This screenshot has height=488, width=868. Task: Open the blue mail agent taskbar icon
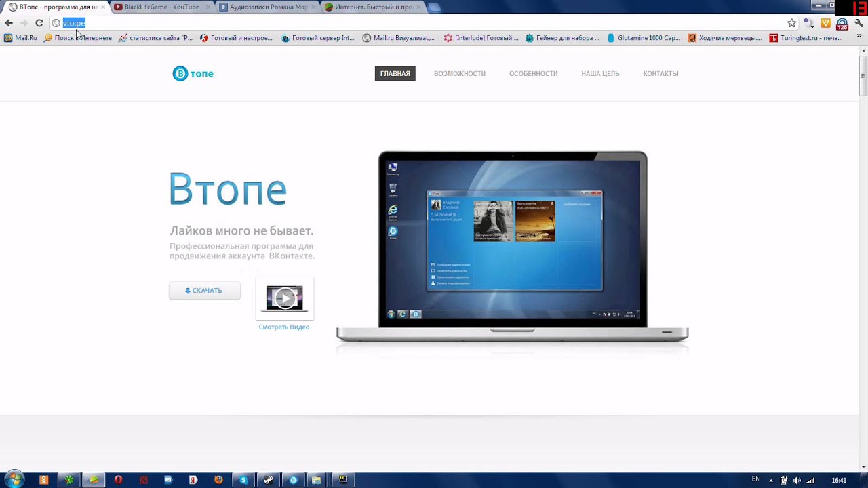pyautogui.click(x=168, y=480)
